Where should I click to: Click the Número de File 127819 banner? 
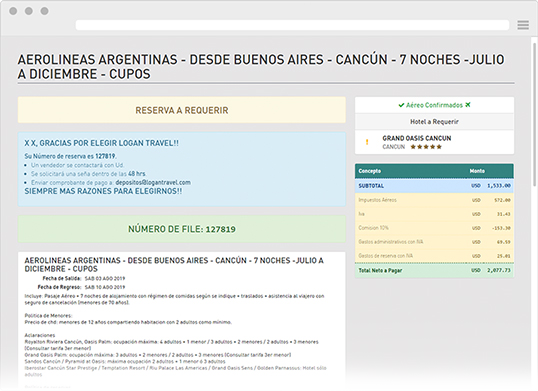182,229
